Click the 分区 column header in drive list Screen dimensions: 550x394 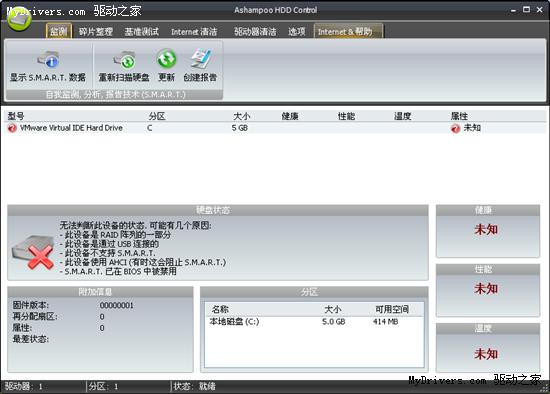[x=157, y=116]
